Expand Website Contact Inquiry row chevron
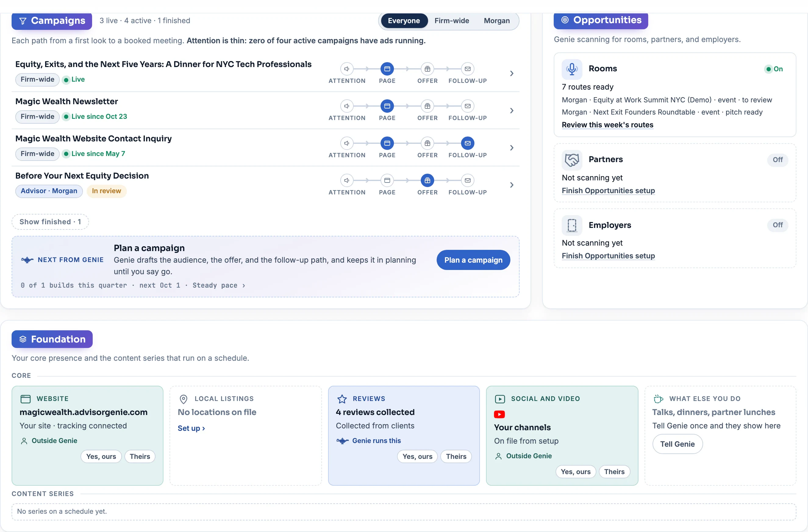The image size is (808, 532). 512,148
